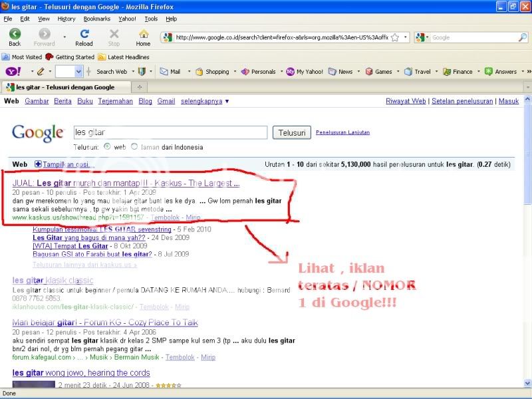Viewport: 532px width, 399px height.
Task: Show more Yahoo toolbar items chevron
Action: pos(529,71)
